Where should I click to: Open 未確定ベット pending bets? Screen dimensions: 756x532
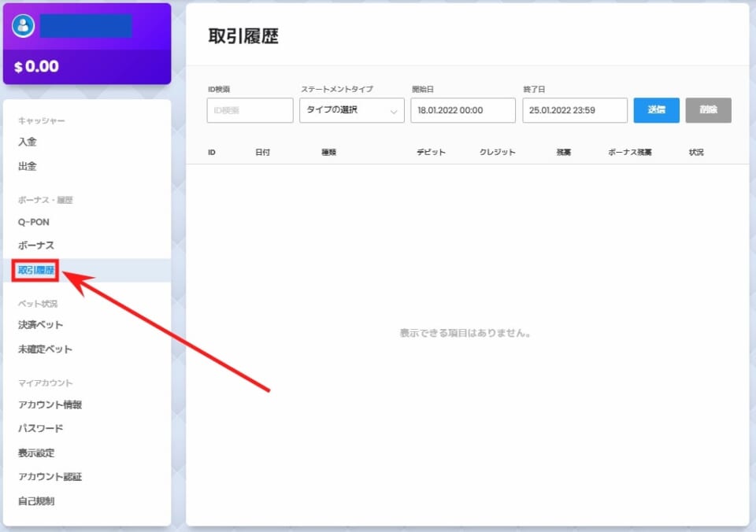pyautogui.click(x=46, y=349)
